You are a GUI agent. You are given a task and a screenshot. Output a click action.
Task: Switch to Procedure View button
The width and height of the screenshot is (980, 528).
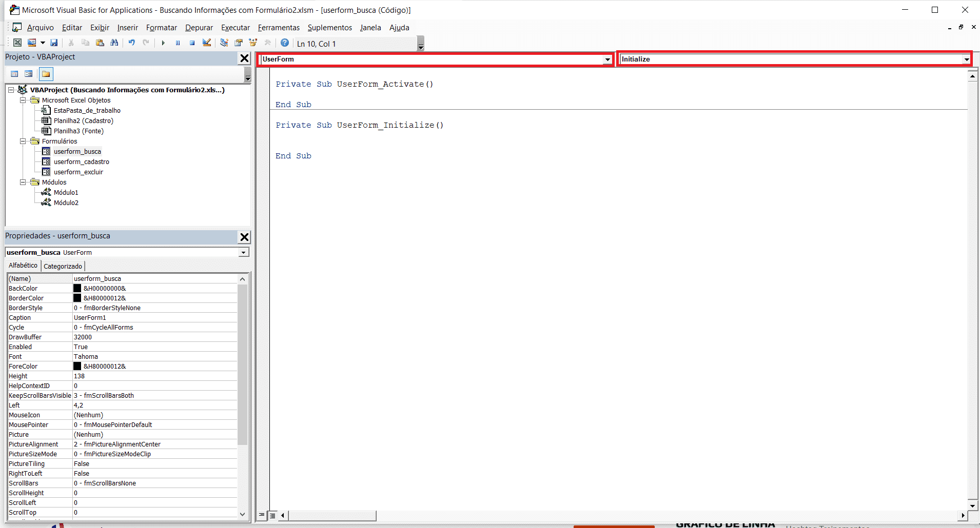point(262,515)
